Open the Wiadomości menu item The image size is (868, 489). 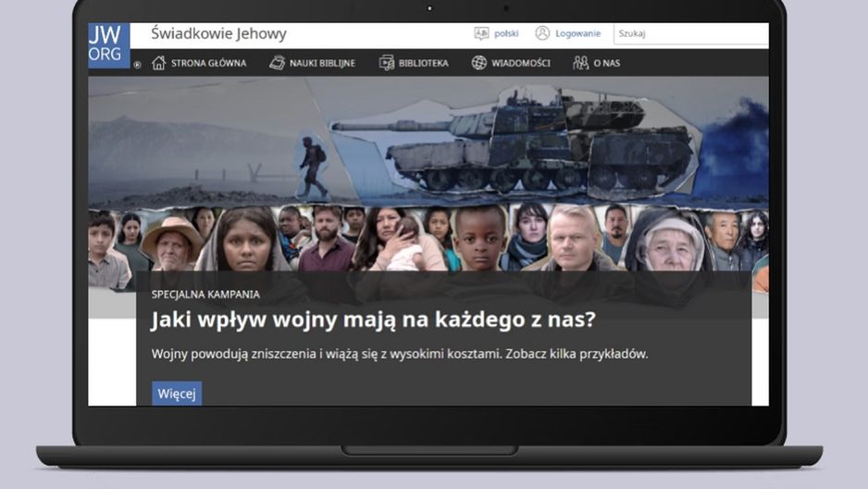(521, 63)
